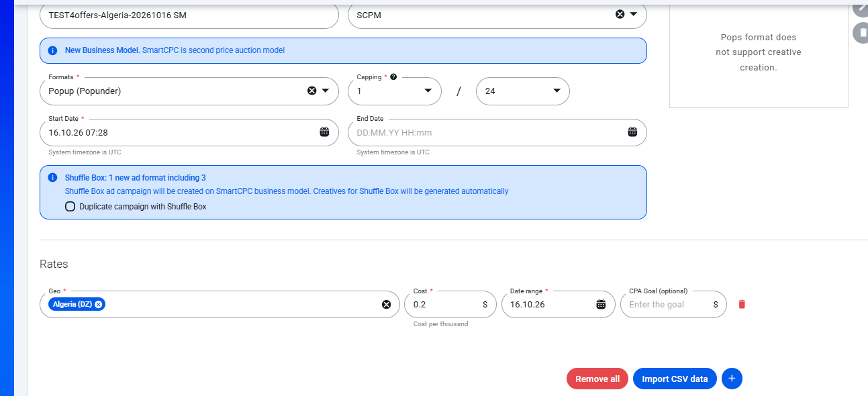This screenshot has height=396, width=868.
Task: Clear the Popup (Popunder) format selection
Action: (311, 91)
